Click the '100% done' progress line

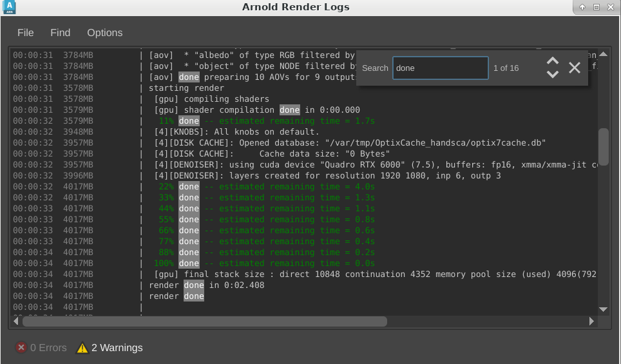(264, 263)
